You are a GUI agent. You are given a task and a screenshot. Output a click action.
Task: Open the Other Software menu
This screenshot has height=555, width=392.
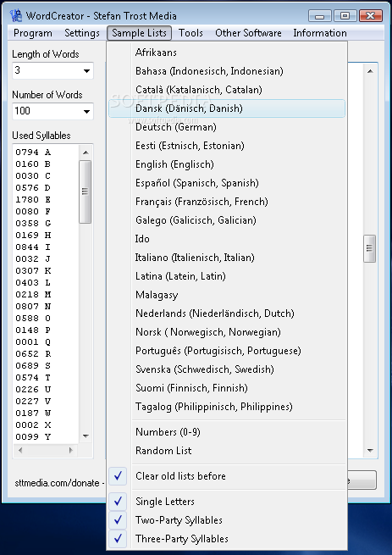(248, 33)
